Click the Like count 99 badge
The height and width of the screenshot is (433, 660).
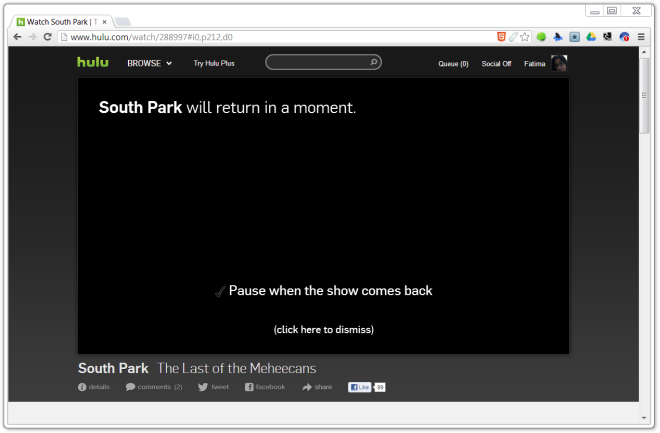pos(380,387)
